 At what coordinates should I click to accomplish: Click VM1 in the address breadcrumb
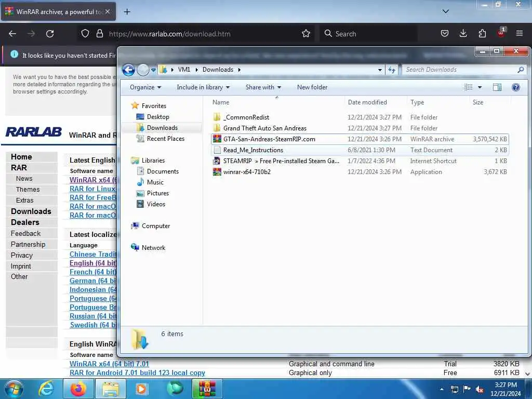(x=184, y=70)
